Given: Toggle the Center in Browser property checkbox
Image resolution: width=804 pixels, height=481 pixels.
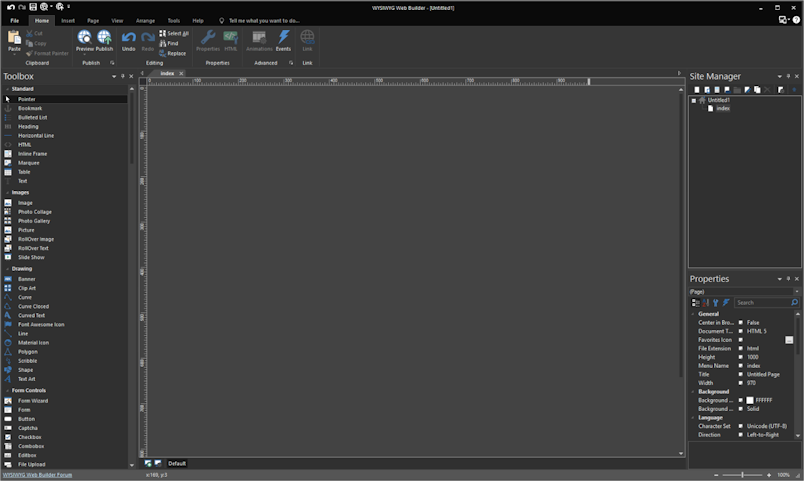Looking at the screenshot, I should click(x=740, y=323).
